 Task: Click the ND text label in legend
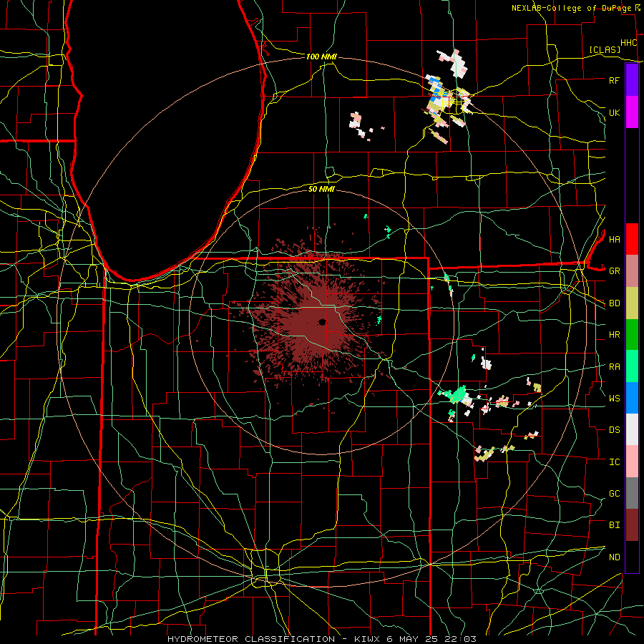click(x=614, y=557)
